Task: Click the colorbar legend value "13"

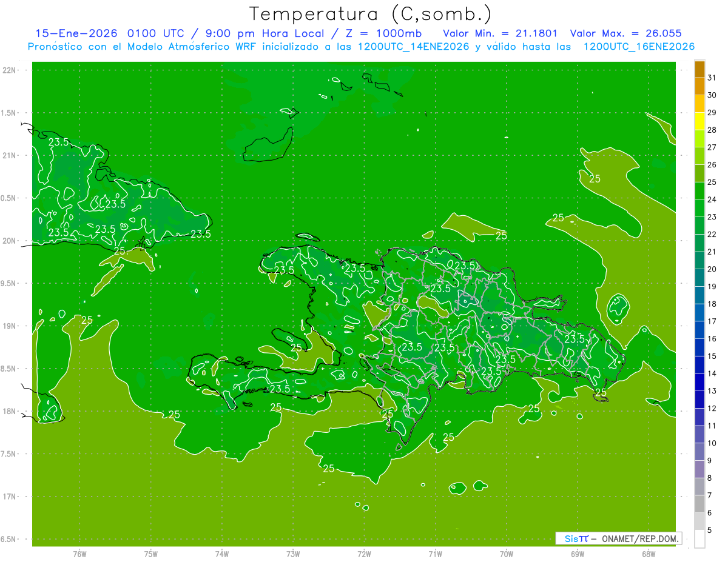Action: (712, 391)
